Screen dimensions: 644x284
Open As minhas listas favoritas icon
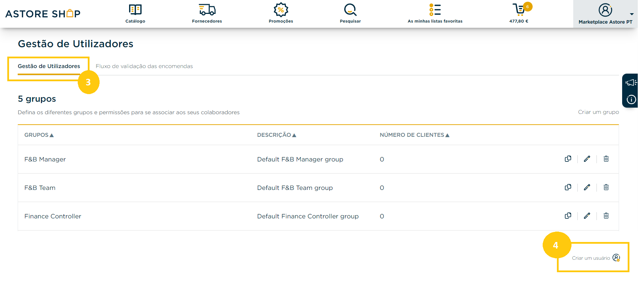435,10
